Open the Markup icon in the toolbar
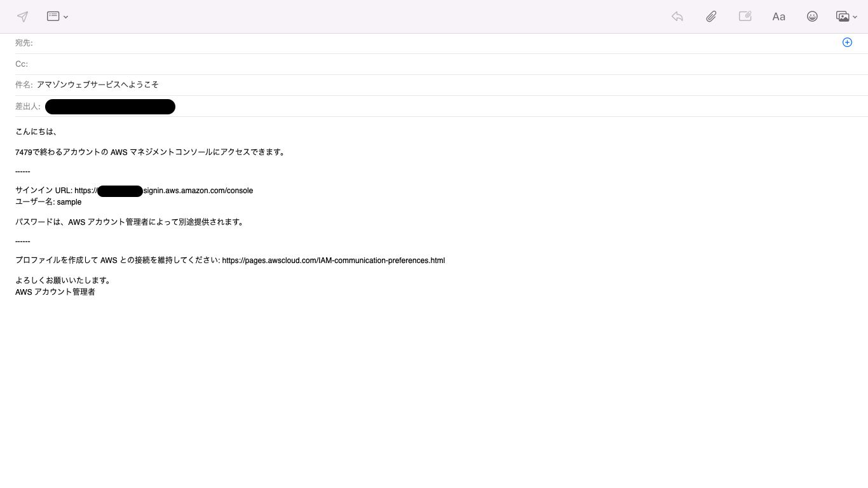Image resolution: width=868 pixels, height=488 pixels. (745, 16)
